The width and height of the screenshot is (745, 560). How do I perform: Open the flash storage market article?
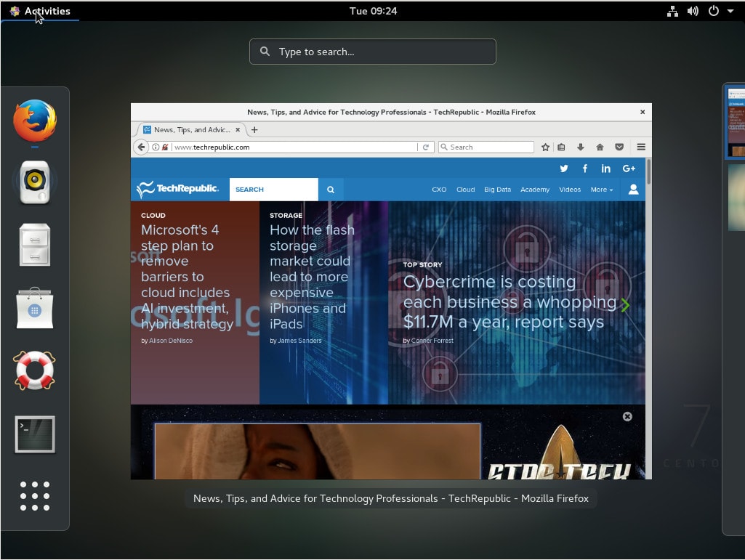pos(312,277)
